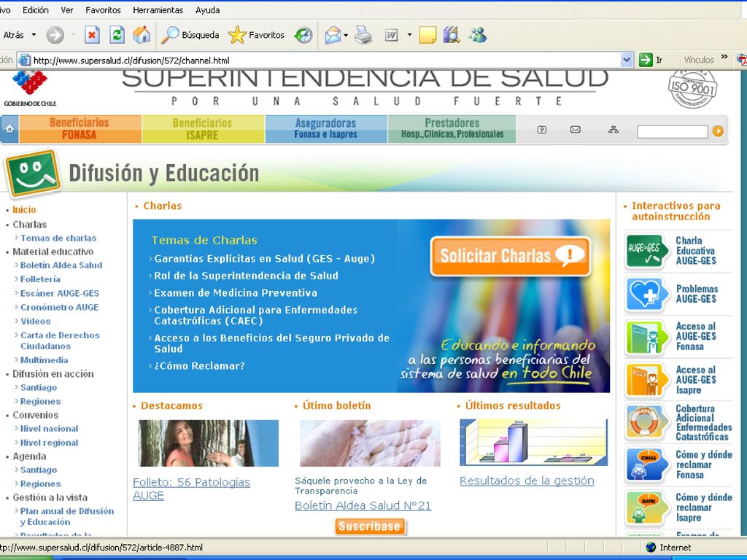747x560 pixels.
Task: Open Temas de charlas in left sidebar
Action: click(58, 238)
